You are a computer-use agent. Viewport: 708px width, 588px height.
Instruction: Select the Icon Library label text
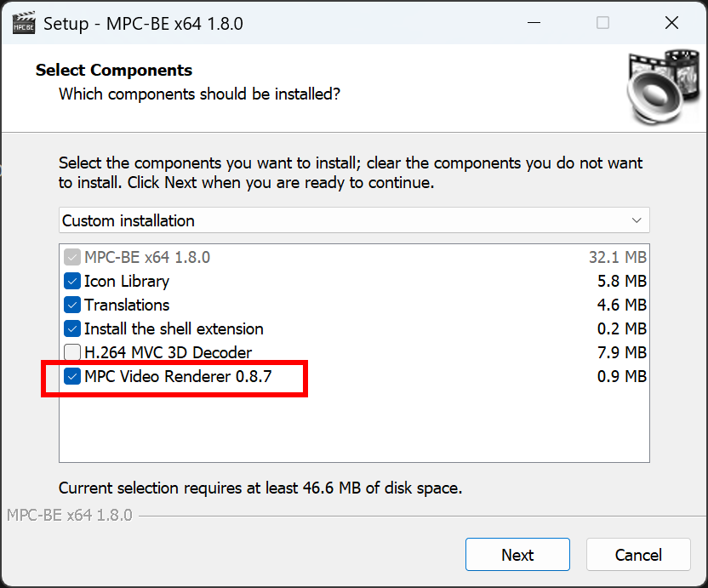pos(127,282)
